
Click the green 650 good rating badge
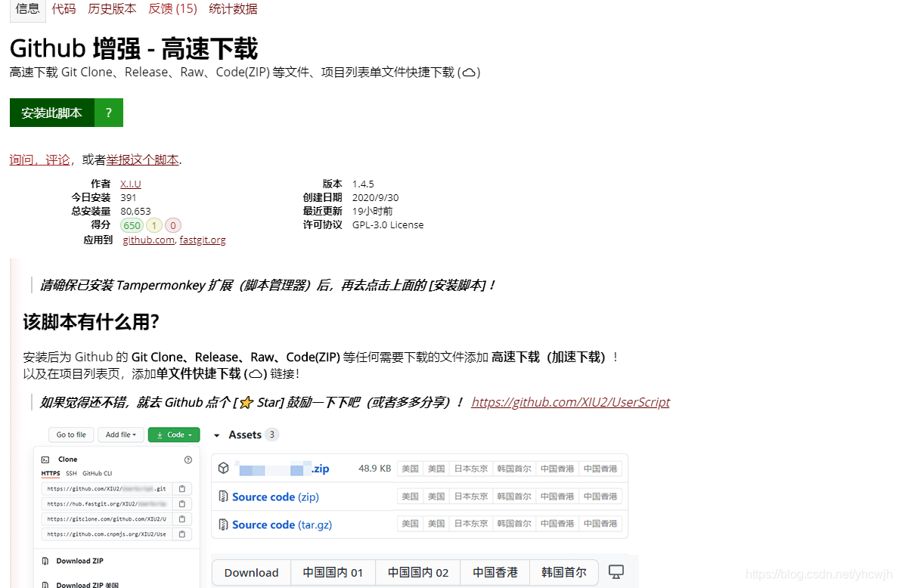coord(132,225)
